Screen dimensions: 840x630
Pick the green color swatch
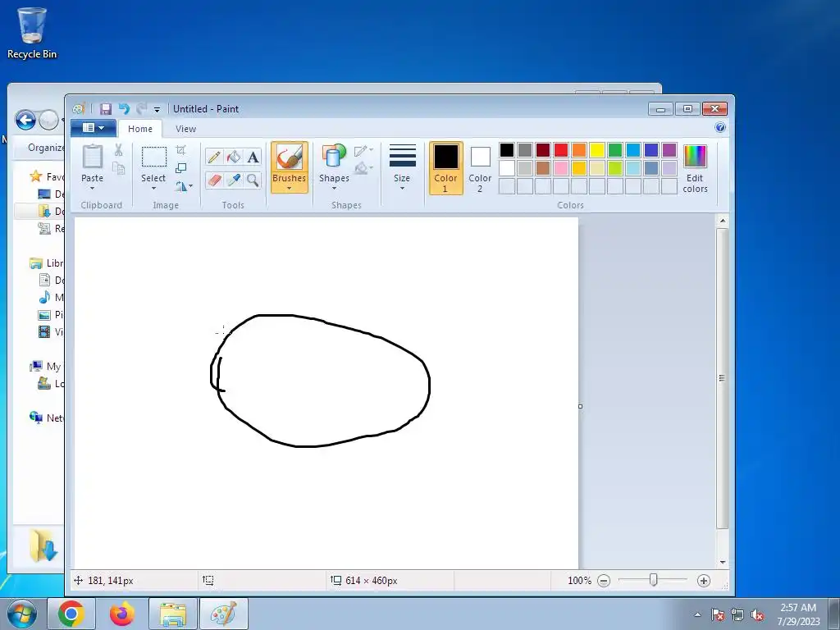click(x=615, y=150)
